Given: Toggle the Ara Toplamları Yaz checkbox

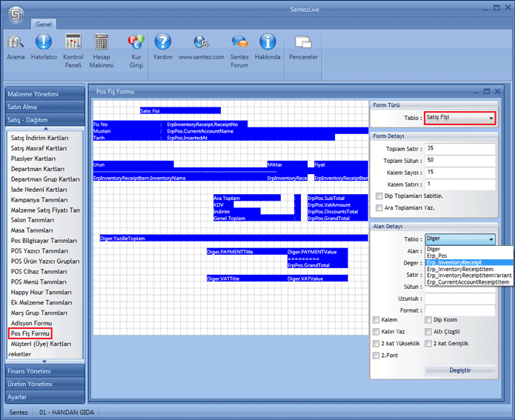Looking at the screenshot, I should 379,207.
